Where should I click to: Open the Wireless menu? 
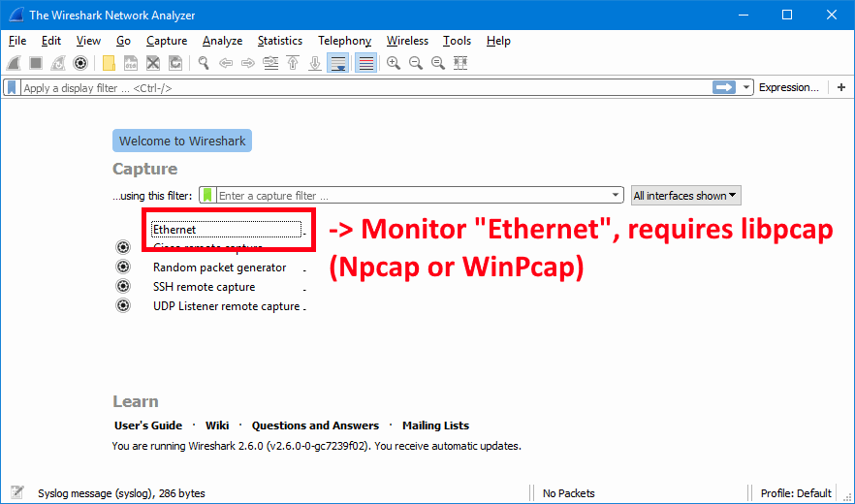click(x=407, y=41)
